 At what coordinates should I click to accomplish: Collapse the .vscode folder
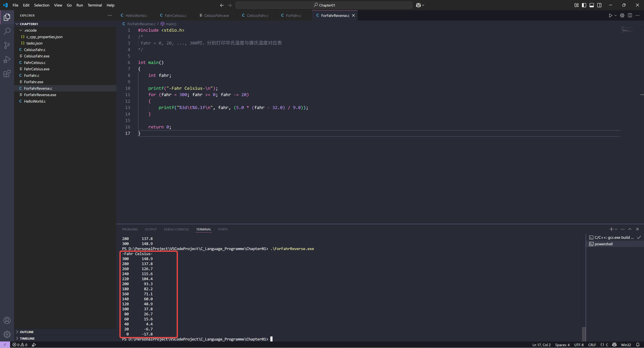[21, 30]
